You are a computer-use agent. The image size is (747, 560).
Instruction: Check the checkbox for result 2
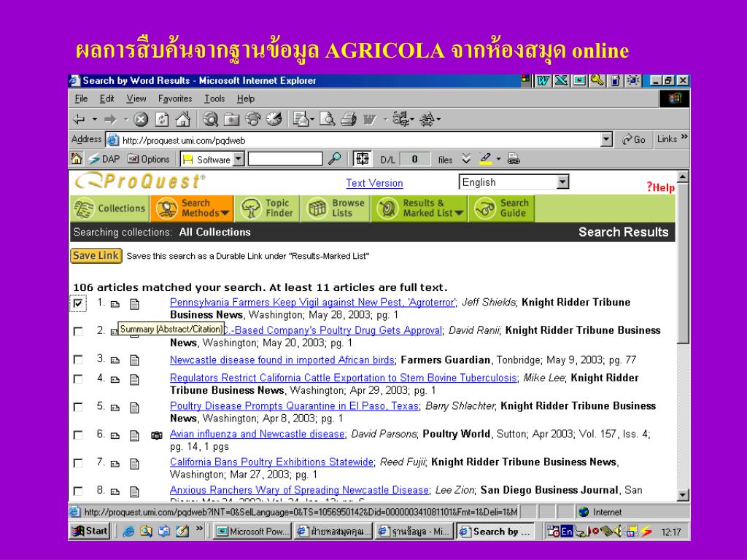(x=79, y=332)
